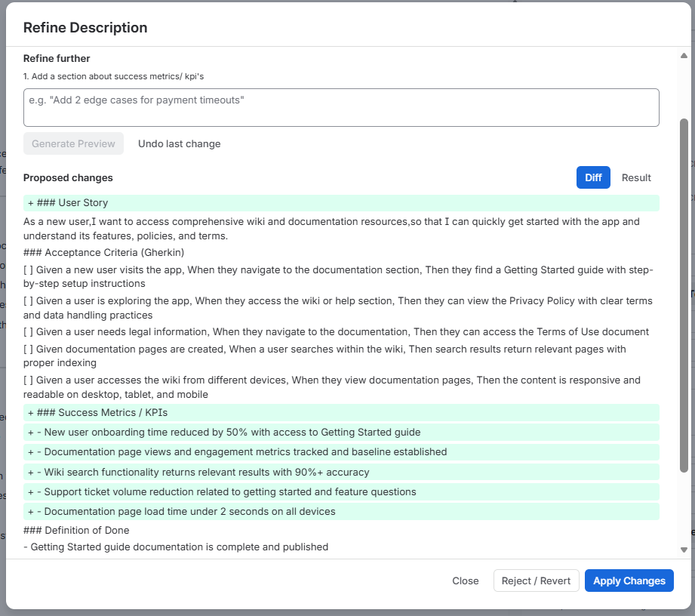Click the 'page load time under 2 seconds' line
The width and height of the screenshot is (695, 616).
341,511
